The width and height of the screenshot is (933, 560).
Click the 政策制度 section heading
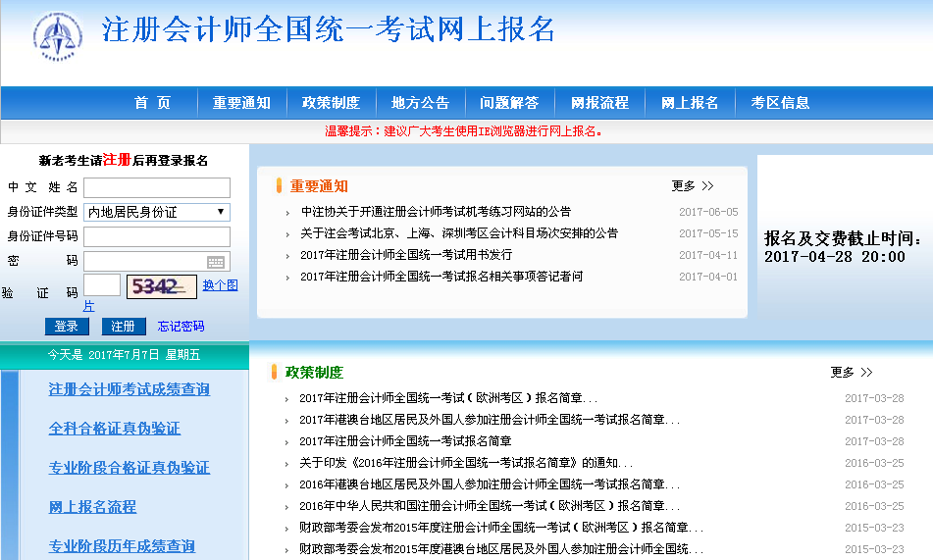[314, 373]
